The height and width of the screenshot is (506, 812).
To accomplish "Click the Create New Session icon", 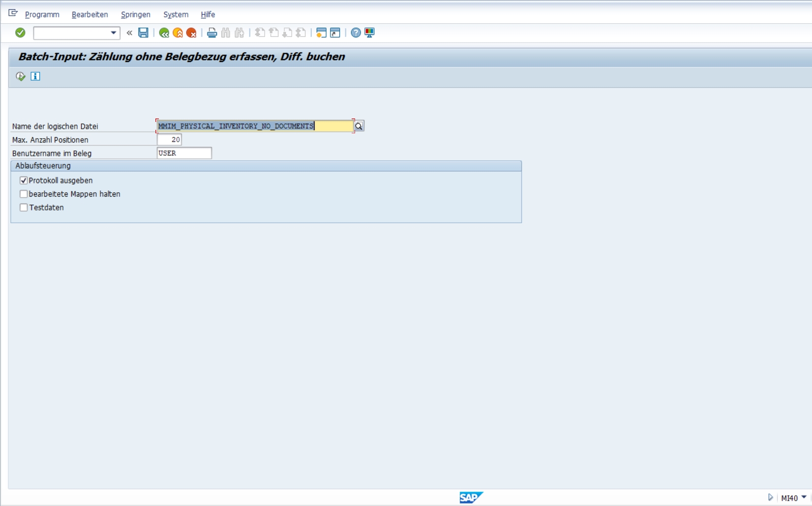I will pyautogui.click(x=321, y=33).
